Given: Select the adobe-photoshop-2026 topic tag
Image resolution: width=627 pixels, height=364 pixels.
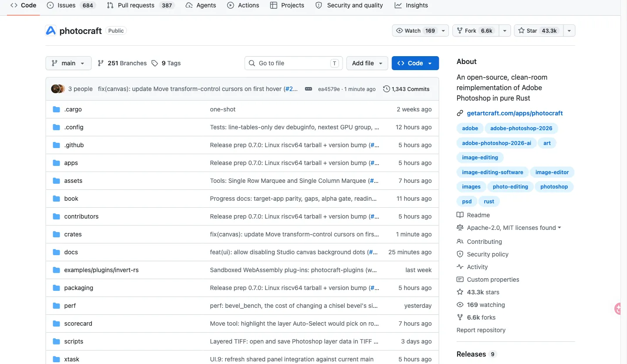Looking at the screenshot, I should (521, 128).
